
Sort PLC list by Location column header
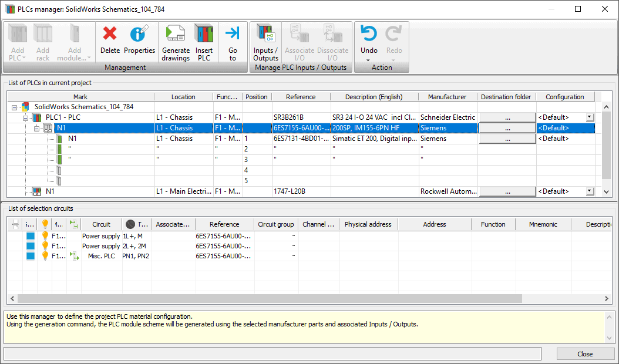coord(183,97)
